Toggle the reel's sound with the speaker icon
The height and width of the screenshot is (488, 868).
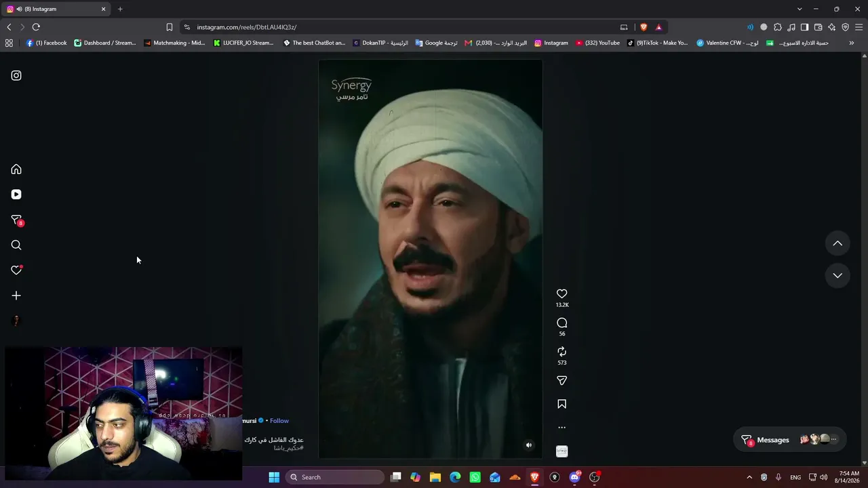(x=529, y=445)
